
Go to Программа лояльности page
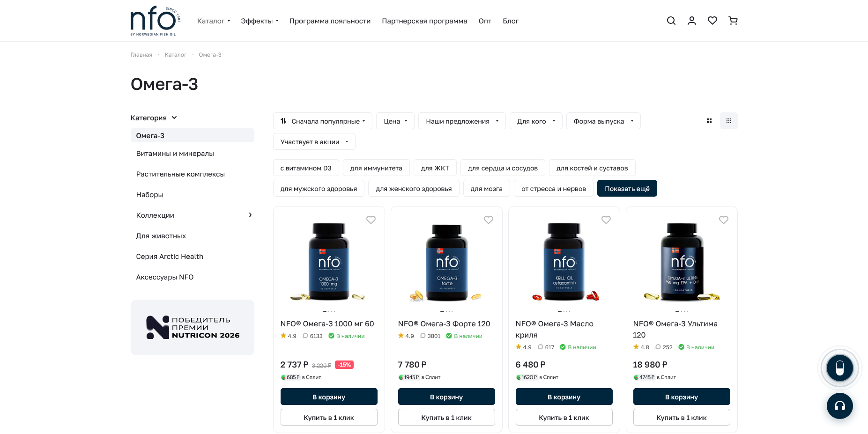point(330,21)
